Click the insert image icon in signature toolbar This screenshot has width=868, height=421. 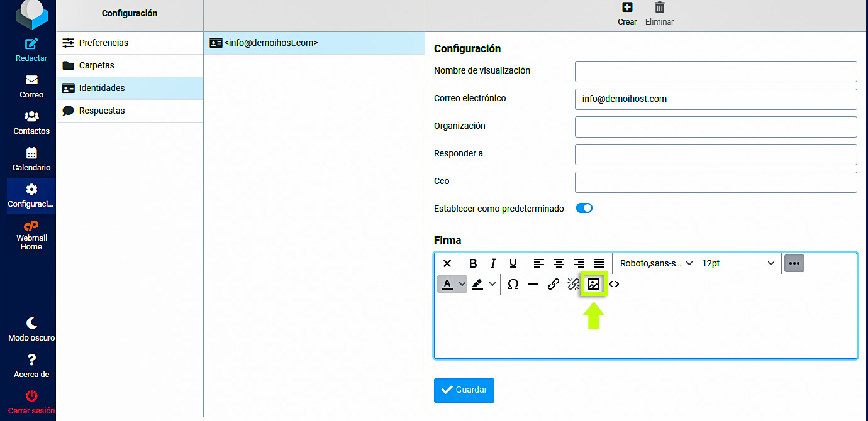click(x=593, y=284)
